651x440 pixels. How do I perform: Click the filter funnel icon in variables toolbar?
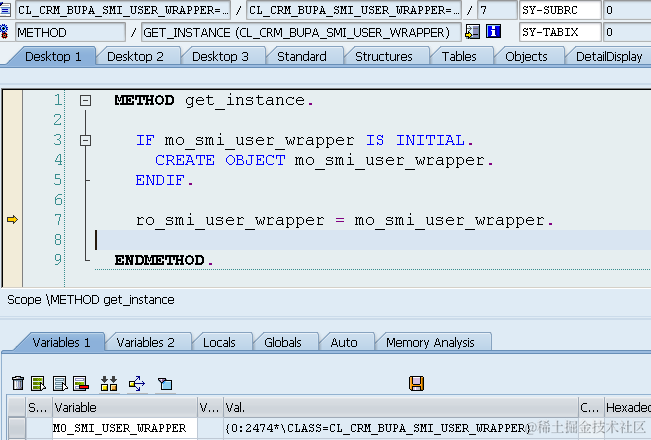[x=165, y=383]
